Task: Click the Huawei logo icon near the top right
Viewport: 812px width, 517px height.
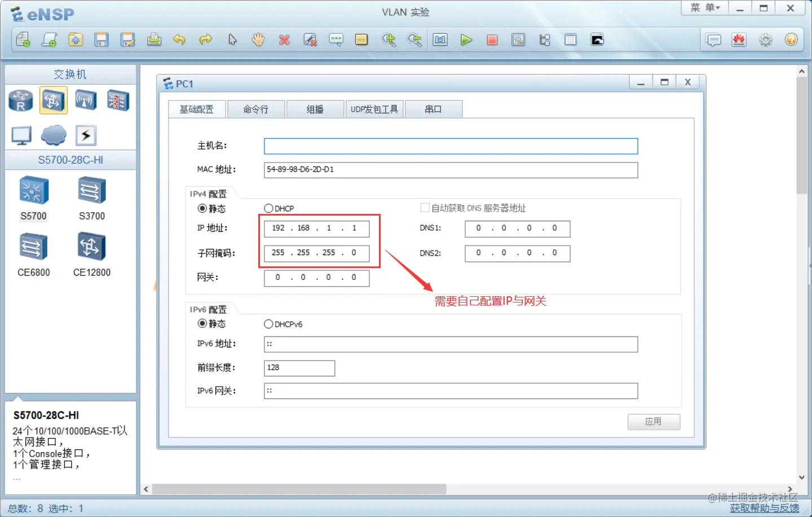Action: 739,40
